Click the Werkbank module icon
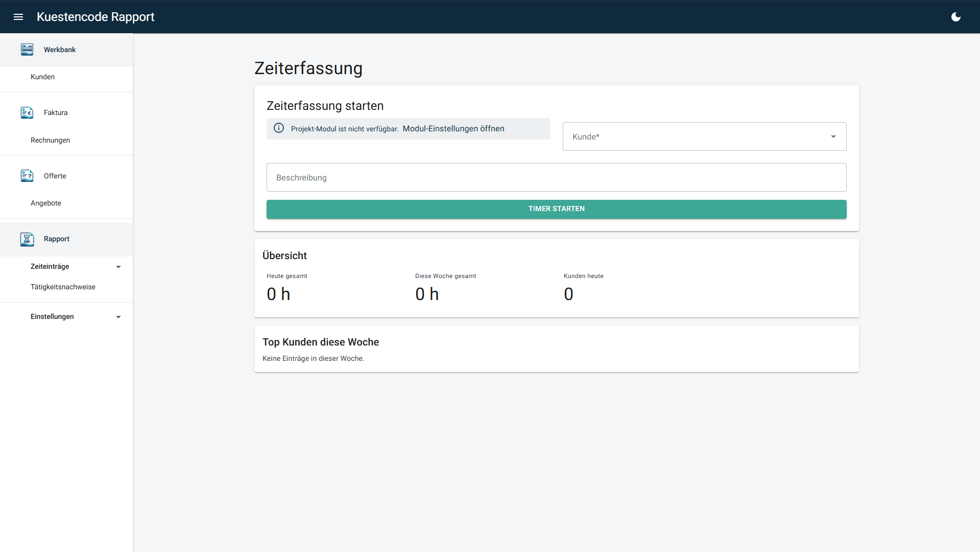This screenshot has width=980, height=552. coord(27,50)
